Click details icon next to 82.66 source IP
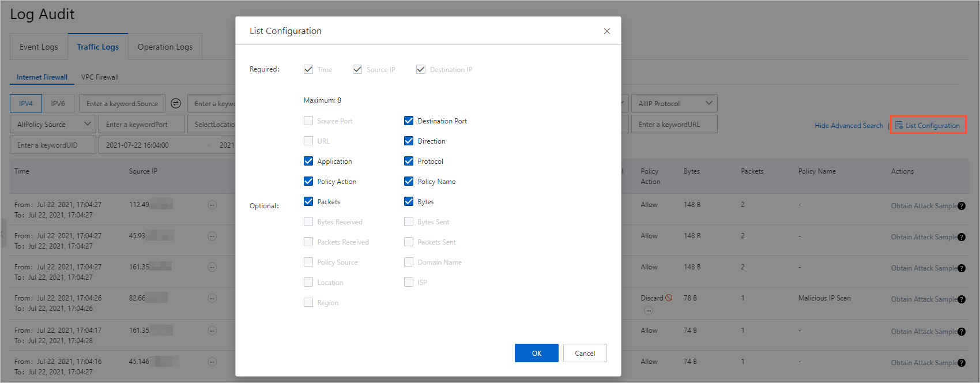The image size is (980, 383). pos(212,298)
